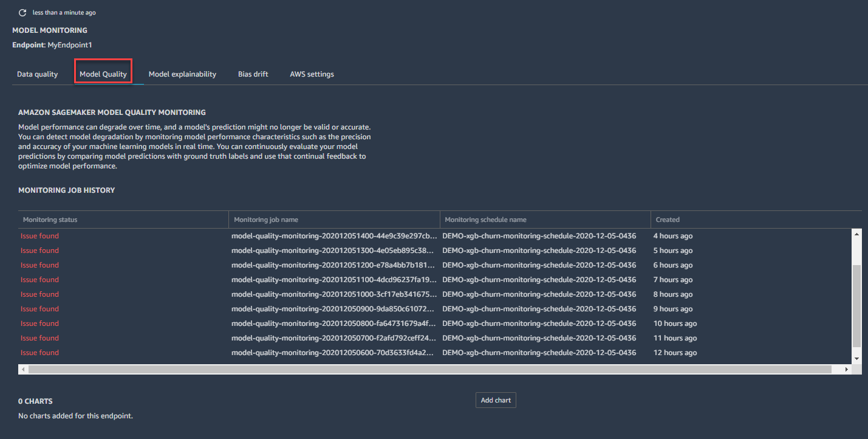Viewport: 868px width, 439px height.
Task: Sort by the Created column header
Action: (666, 219)
